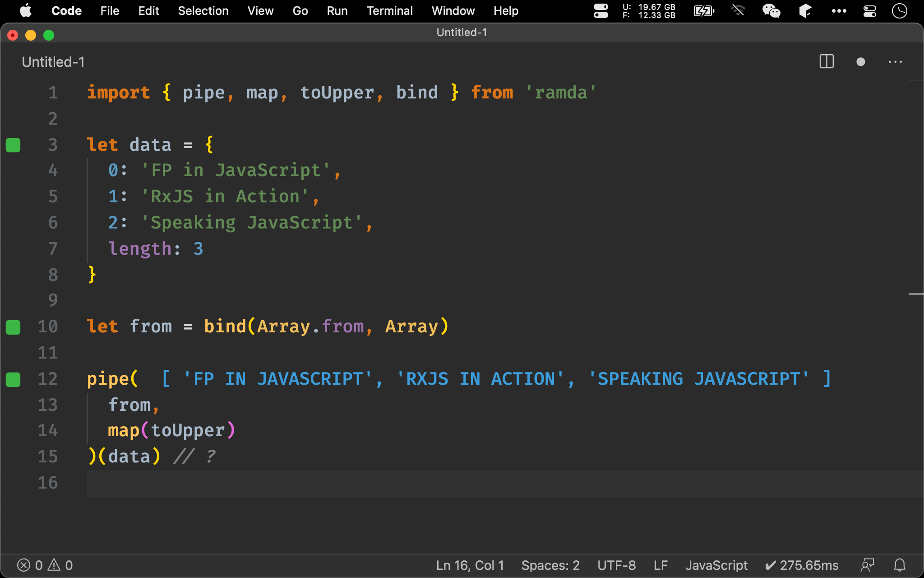Select the Untitled-1 editor tab
This screenshot has height=578, width=924.
tap(53, 62)
